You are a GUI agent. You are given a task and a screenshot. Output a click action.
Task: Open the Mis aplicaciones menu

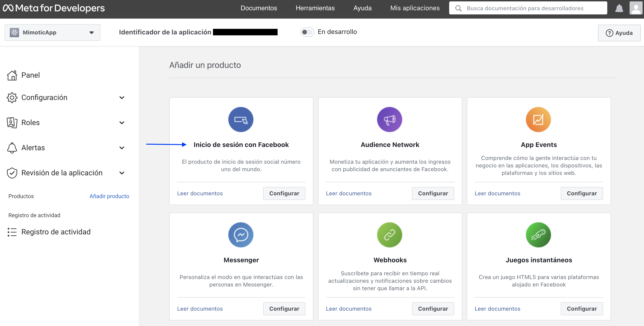point(415,8)
